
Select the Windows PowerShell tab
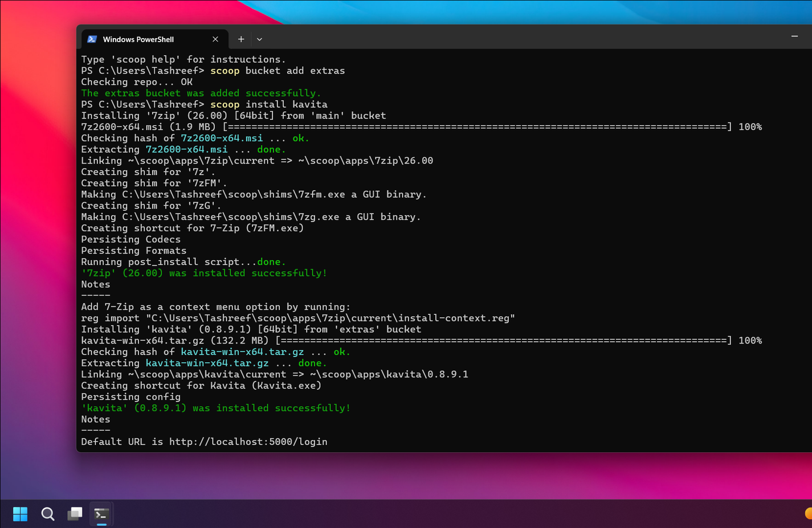click(x=155, y=39)
